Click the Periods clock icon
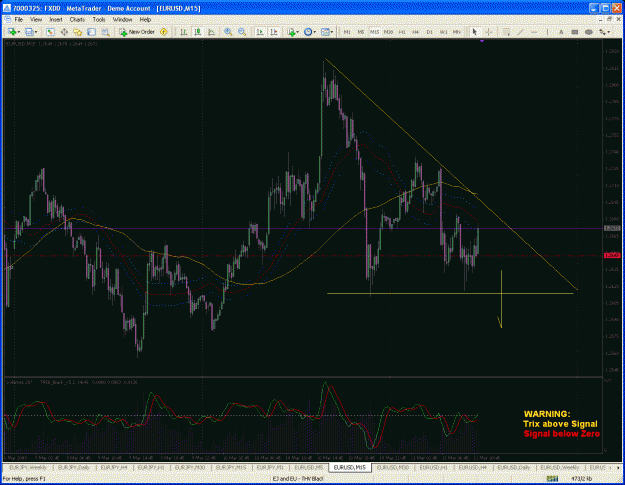 pyautogui.click(x=308, y=32)
